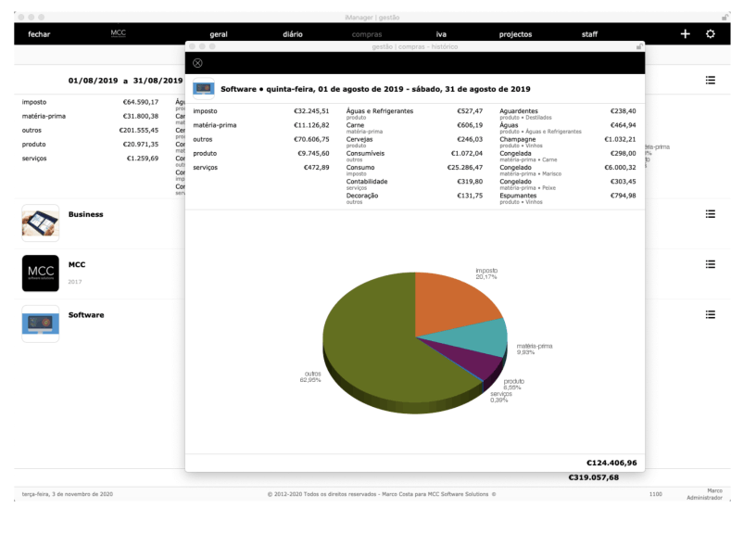Click the fechar button

(x=40, y=33)
